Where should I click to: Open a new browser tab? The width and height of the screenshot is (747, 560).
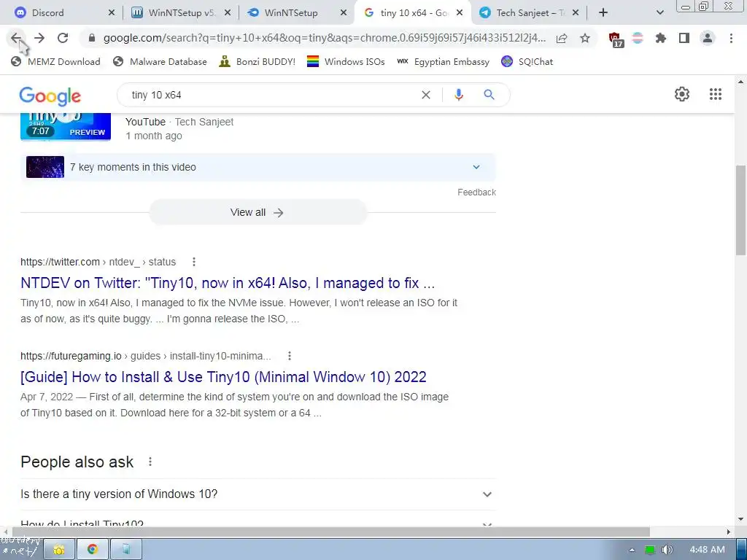603,13
